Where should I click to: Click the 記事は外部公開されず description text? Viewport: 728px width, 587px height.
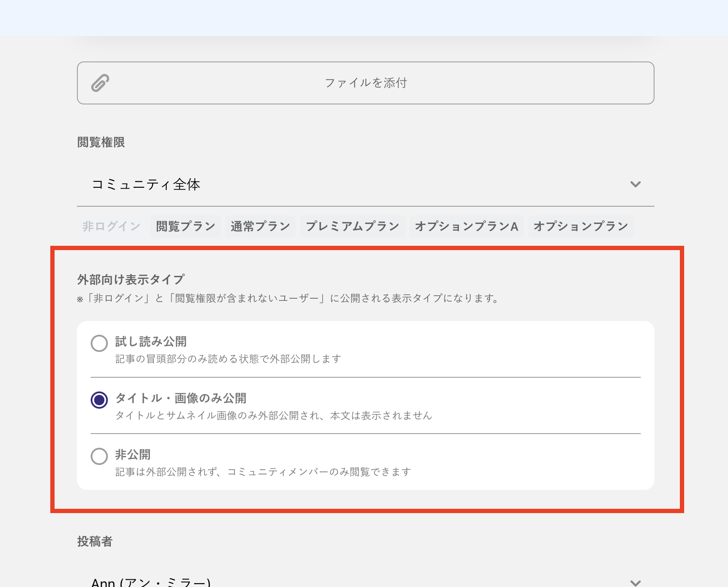pyautogui.click(x=263, y=472)
